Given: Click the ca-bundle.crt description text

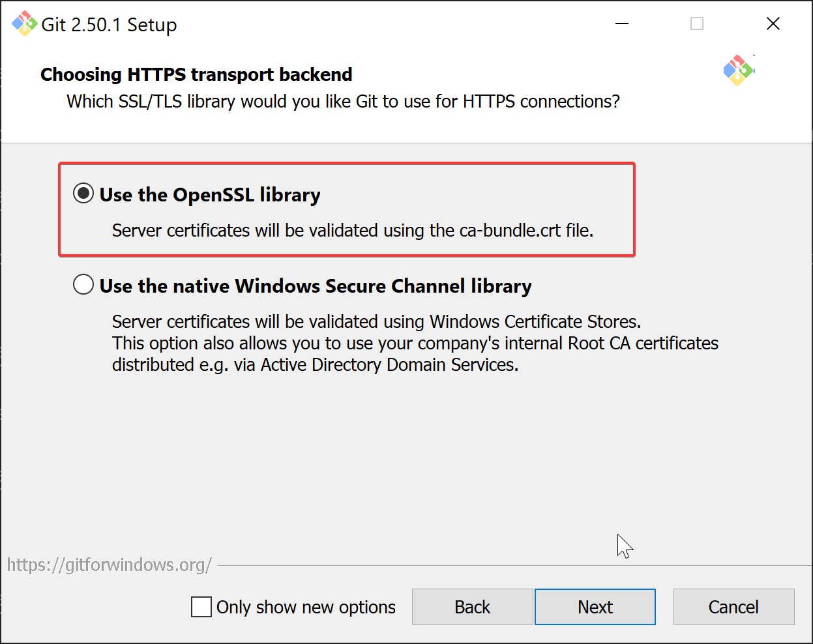Looking at the screenshot, I should tap(353, 231).
